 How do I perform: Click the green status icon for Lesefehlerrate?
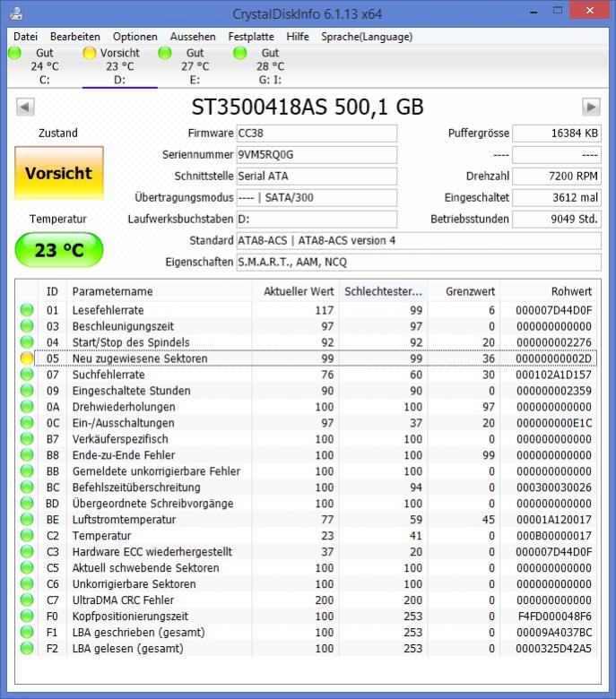click(x=27, y=310)
